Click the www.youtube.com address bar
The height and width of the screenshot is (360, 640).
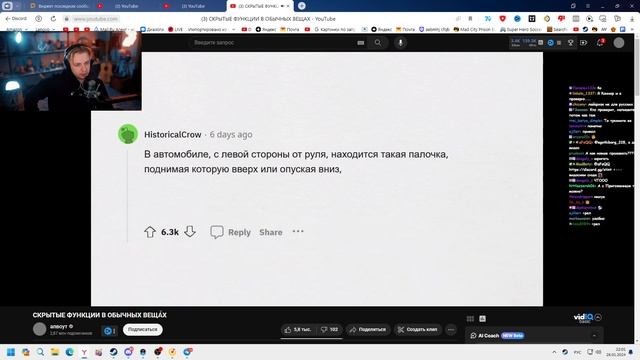point(96,19)
